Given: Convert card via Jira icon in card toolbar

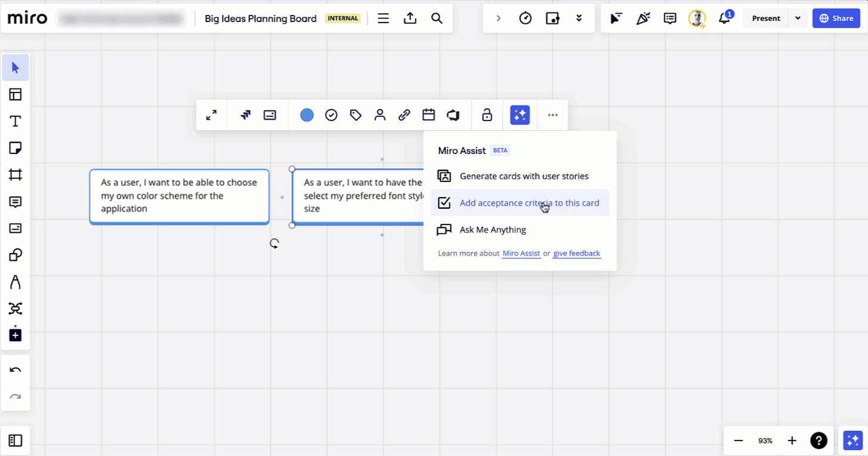Looking at the screenshot, I should pos(245,115).
